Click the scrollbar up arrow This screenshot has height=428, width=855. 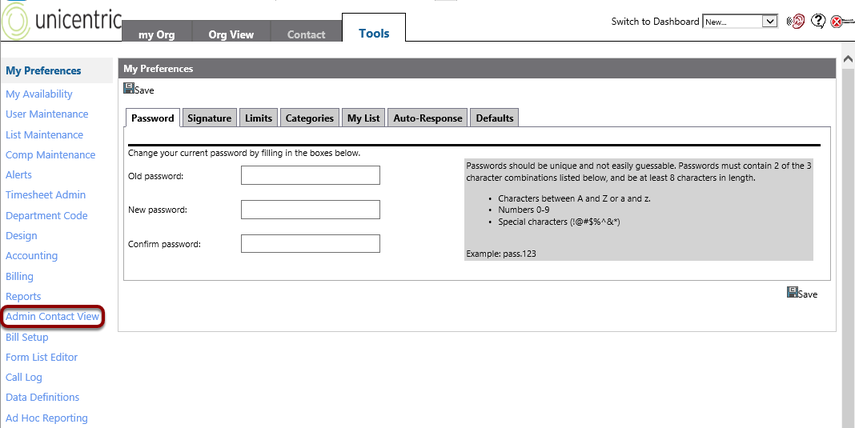[848, 58]
